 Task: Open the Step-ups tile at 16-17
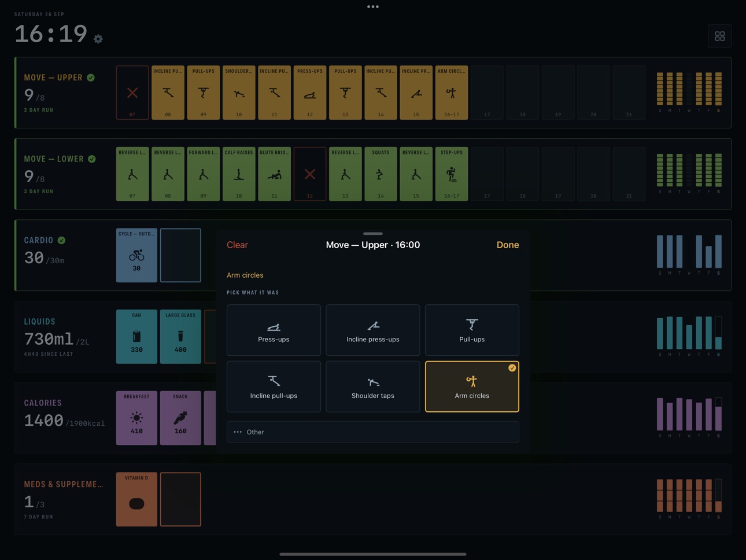pos(452,174)
